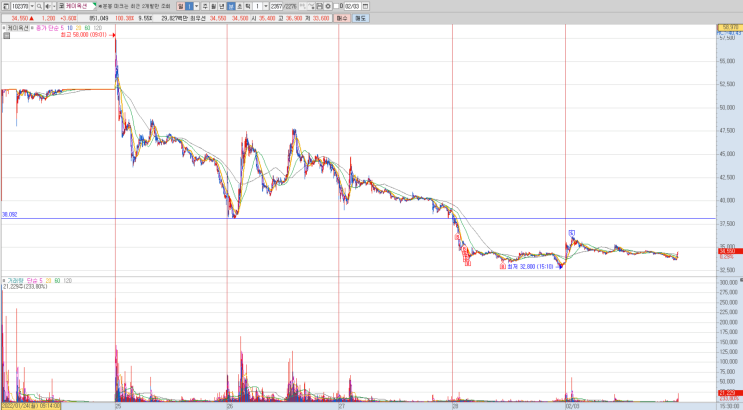Click the date field 02/03

coord(353,6)
